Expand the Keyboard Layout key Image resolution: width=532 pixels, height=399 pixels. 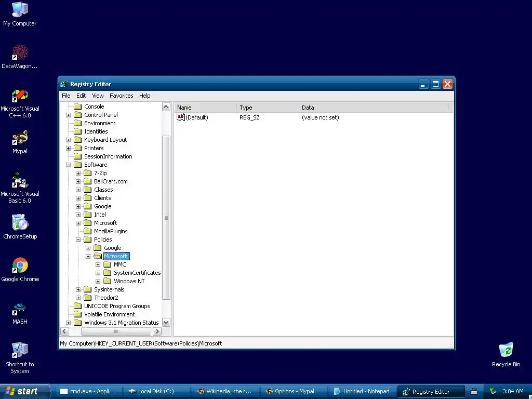coord(68,140)
